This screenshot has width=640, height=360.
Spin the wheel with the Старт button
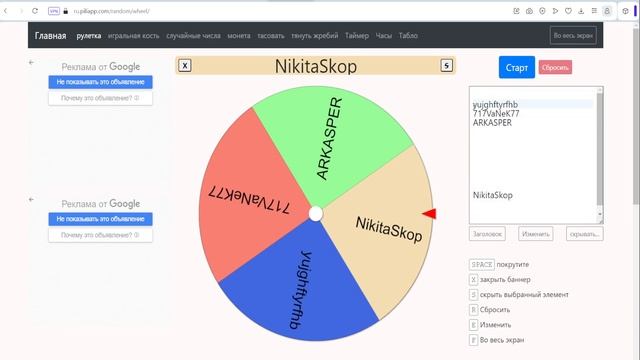tap(517, 67)
